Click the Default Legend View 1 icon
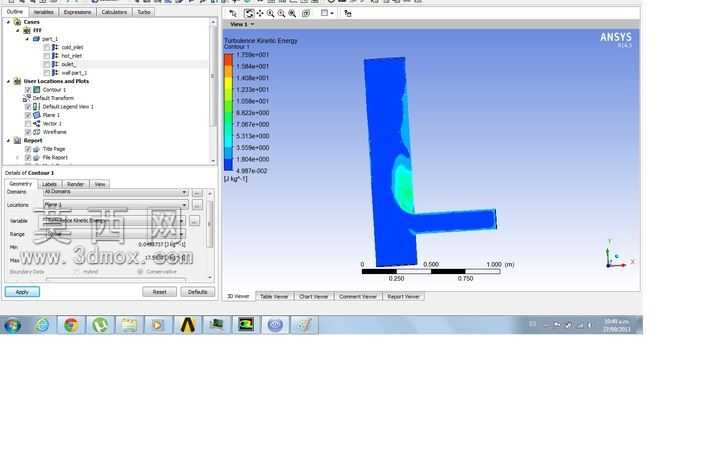 point(37,107)
